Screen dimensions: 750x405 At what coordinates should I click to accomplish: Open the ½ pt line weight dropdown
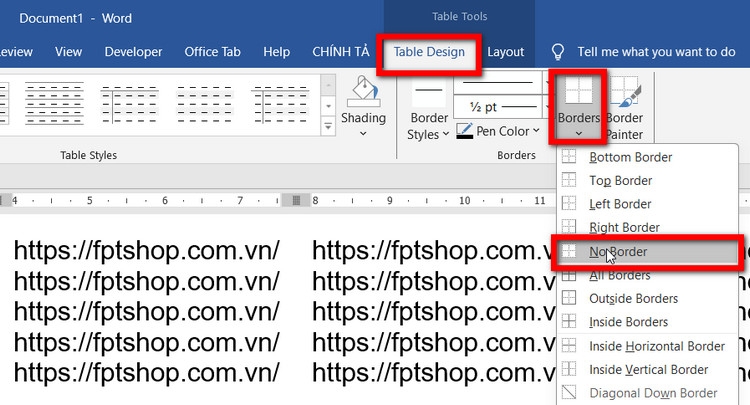click(x=547, y=107)
